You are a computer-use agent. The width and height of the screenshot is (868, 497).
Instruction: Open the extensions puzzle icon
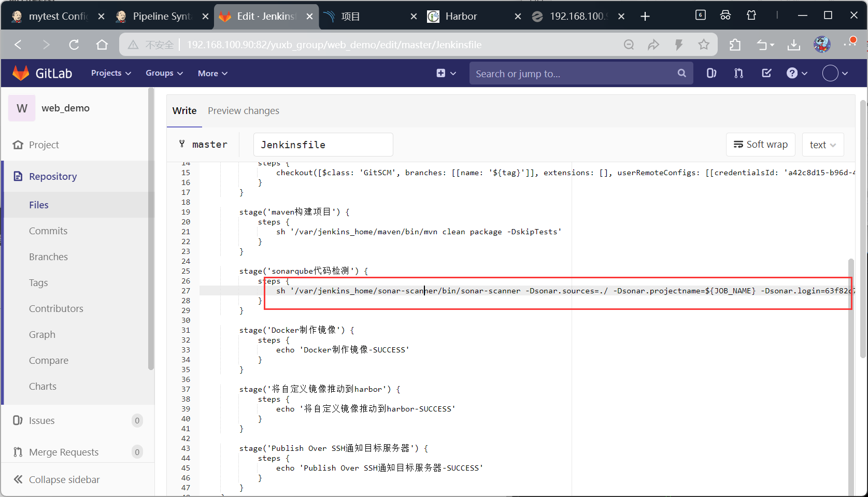point(735,45)
